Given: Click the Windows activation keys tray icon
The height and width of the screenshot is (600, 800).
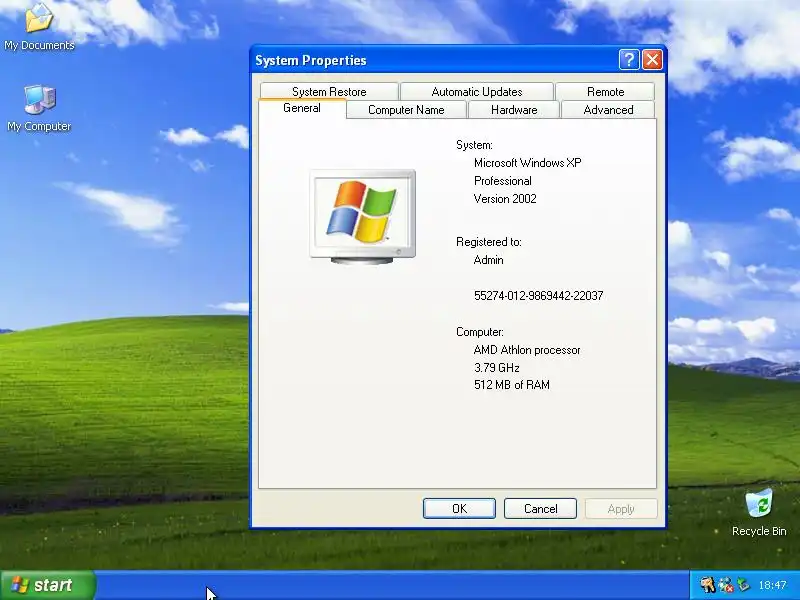Looking at the screenshot, I should [708, 584].
